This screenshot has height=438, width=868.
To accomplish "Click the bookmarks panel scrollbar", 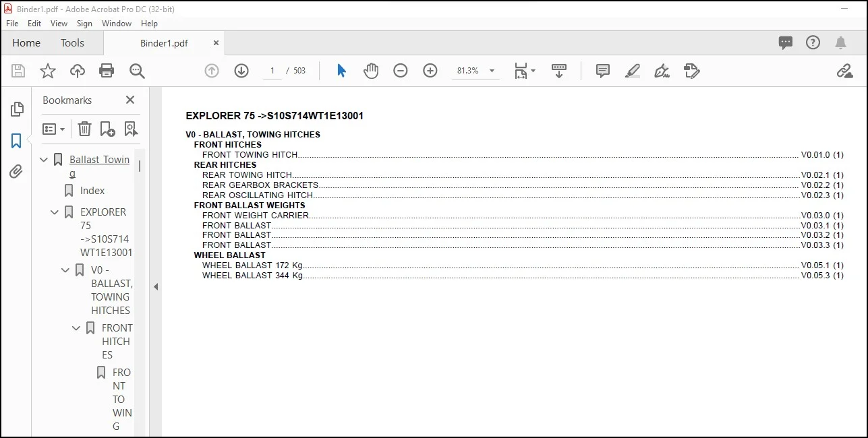I will 140,166.
